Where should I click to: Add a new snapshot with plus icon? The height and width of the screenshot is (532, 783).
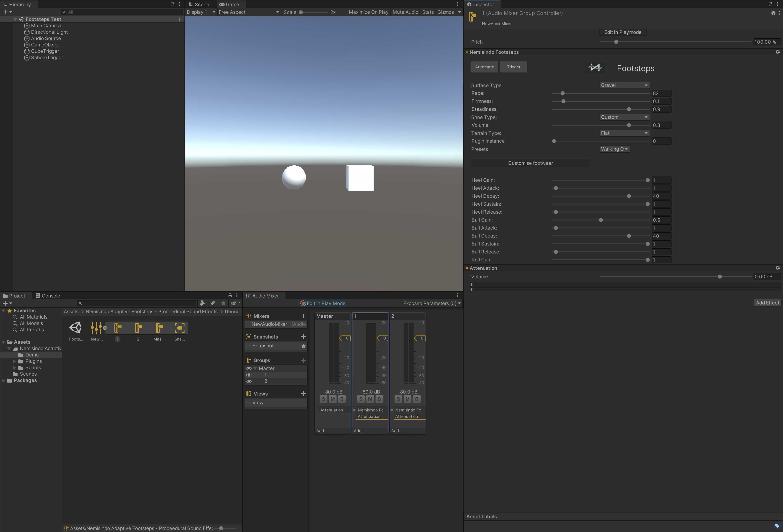coord(304,337)
